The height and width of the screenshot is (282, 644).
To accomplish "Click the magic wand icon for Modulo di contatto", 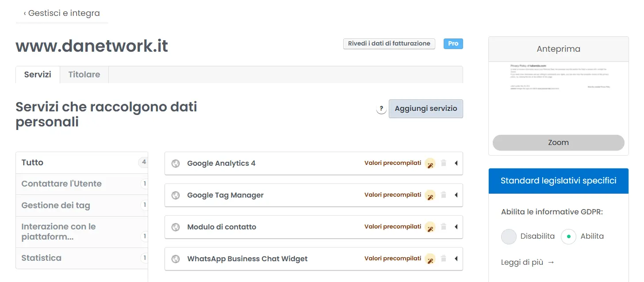I will pos(430,227).
